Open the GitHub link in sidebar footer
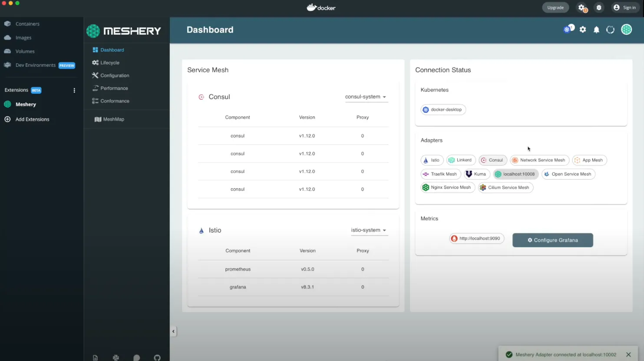The width and height of the screenshot is (644, 361). click(157, 357)
